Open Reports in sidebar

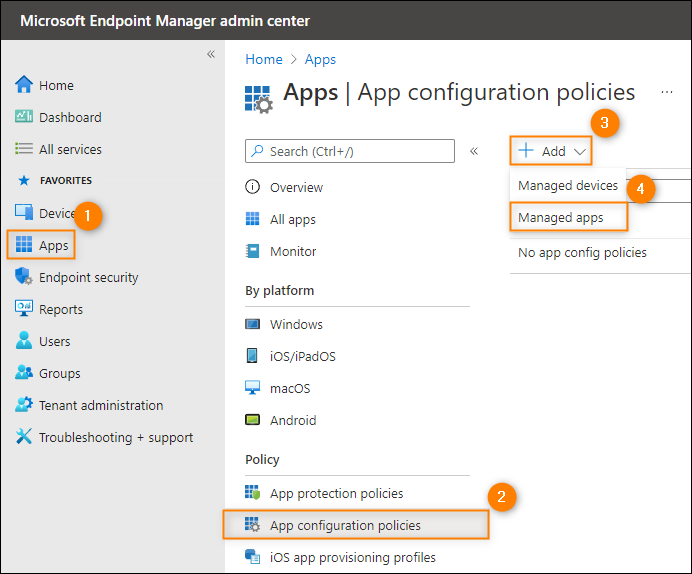click(x=61, y=309)
